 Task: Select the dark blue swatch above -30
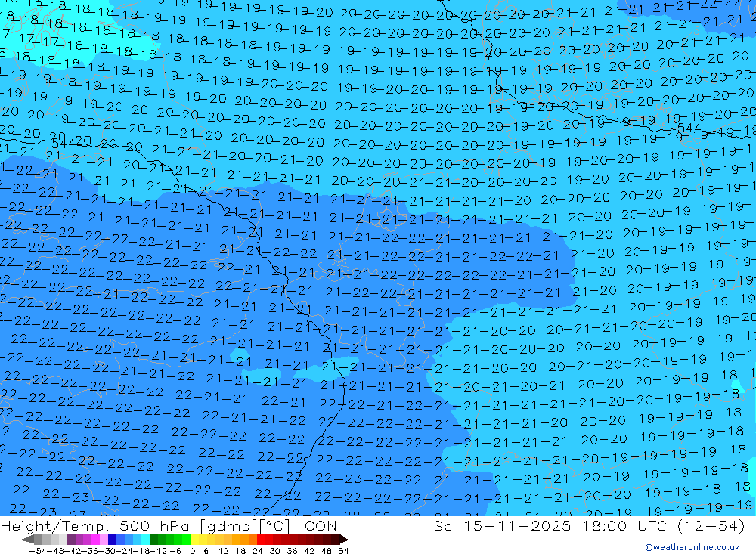coord(113,540)
